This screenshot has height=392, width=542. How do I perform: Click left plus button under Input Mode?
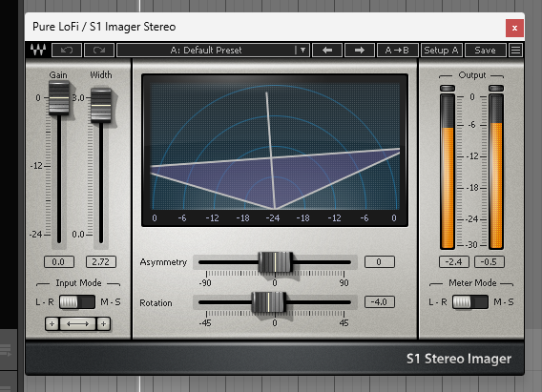pos(52,323)
